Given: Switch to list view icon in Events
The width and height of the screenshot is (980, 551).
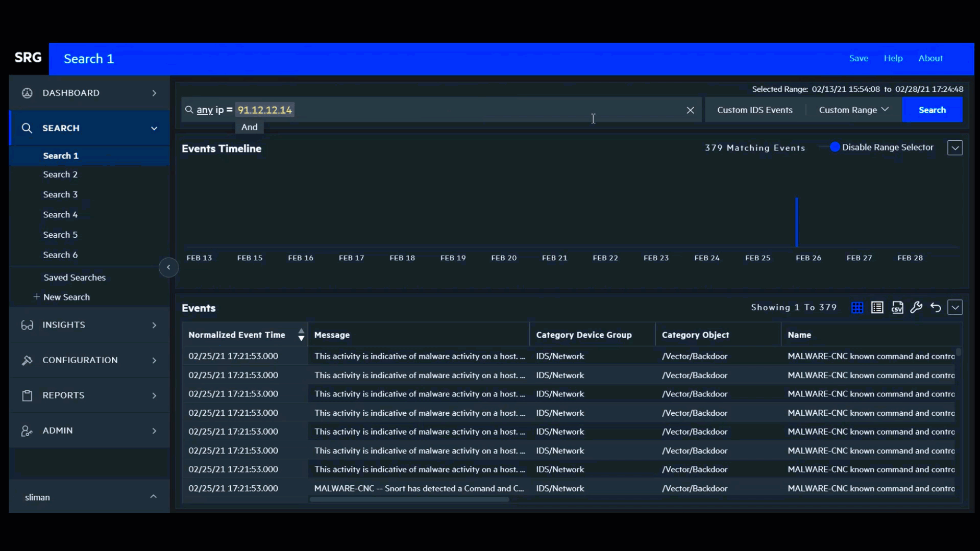Looking at the screenshot, I should coord(877,308).
